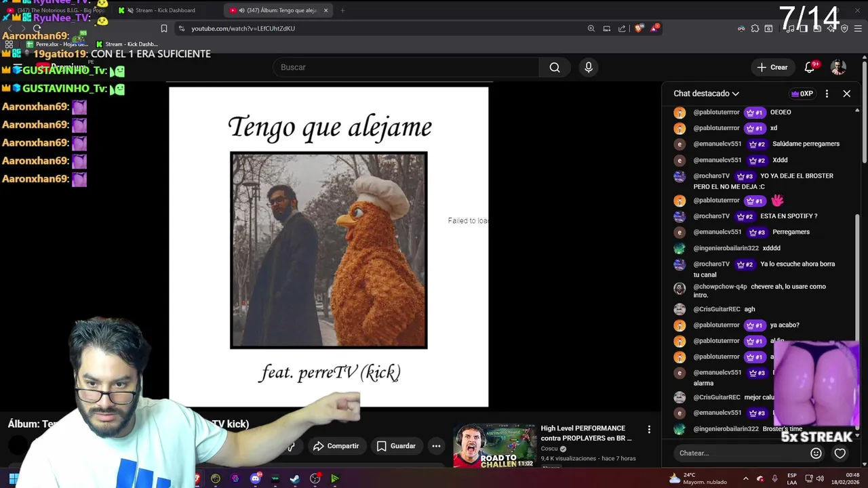This screenshot has width=868, height=488.
Task: Show hidden system tray icons chevron
Action: coord(745,479)
